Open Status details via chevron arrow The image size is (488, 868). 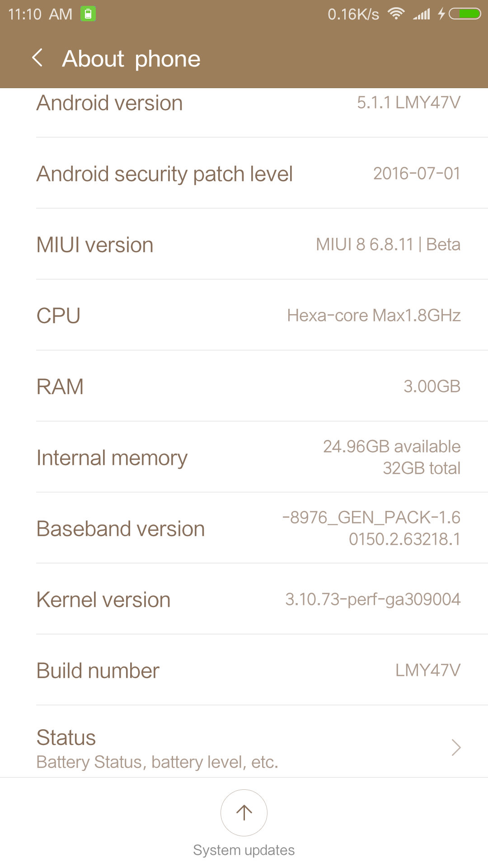(456, 747)
